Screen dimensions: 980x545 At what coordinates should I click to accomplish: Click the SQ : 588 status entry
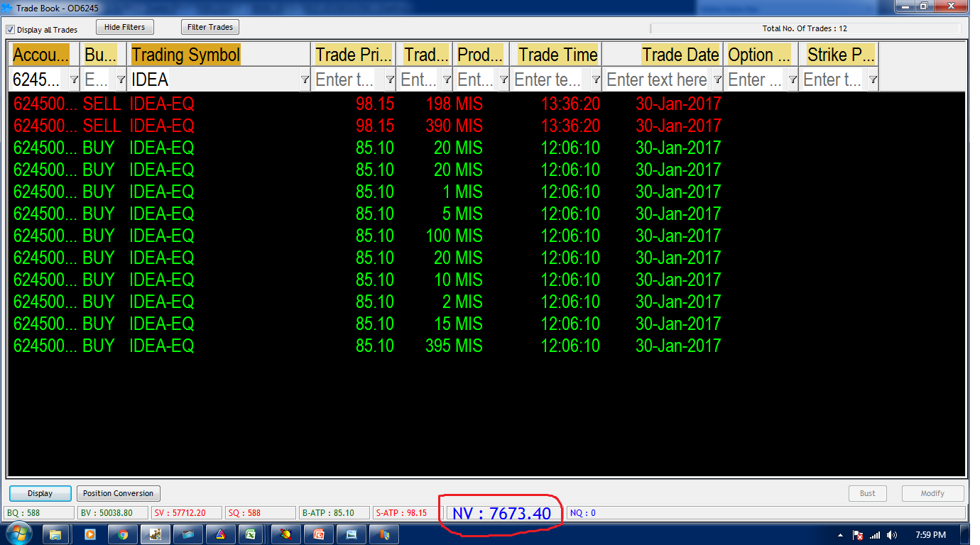point(261,513)
